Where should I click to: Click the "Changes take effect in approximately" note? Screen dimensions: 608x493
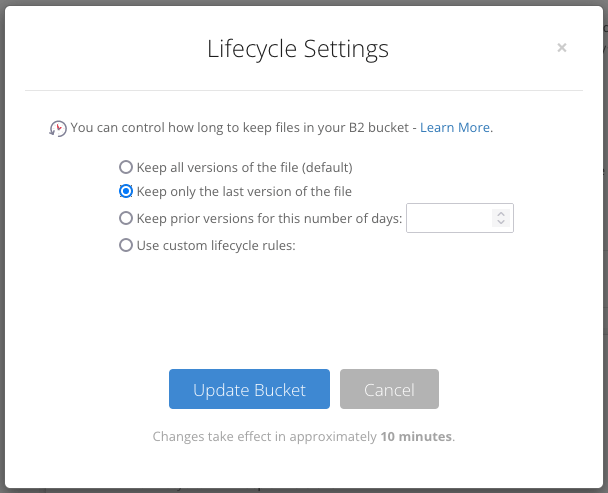tap(265, 437)
